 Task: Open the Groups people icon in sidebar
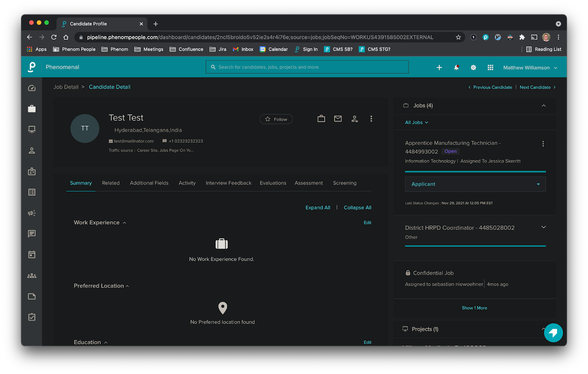coord(32,275)
